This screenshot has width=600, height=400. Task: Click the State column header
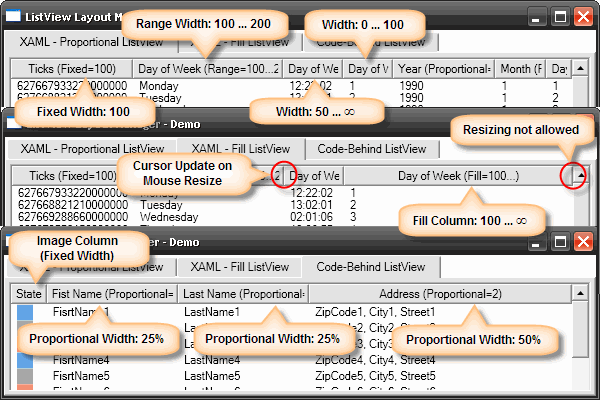pyautogui.click(x=28, y=293)
